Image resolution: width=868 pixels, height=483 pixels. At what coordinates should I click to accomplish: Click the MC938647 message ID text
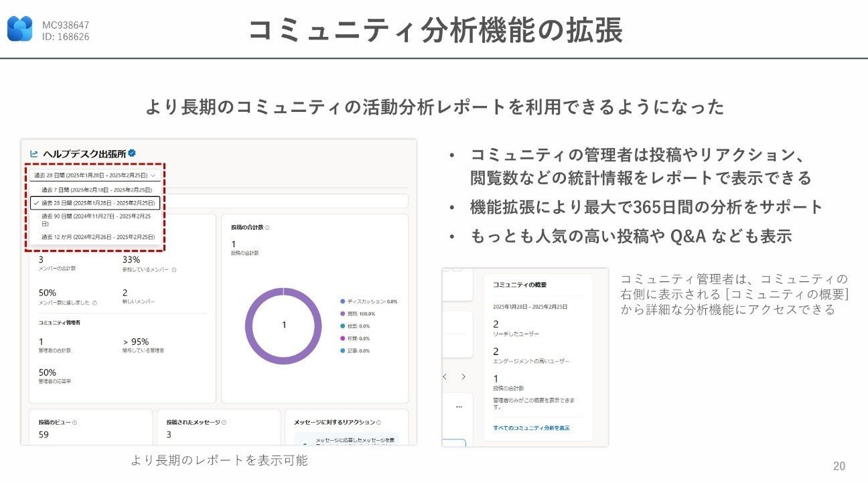66,25
